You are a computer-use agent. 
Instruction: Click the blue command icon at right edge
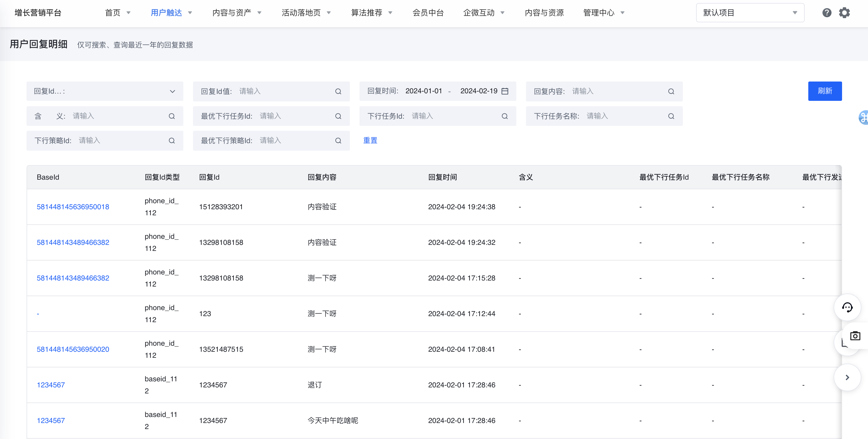[863, 117]
